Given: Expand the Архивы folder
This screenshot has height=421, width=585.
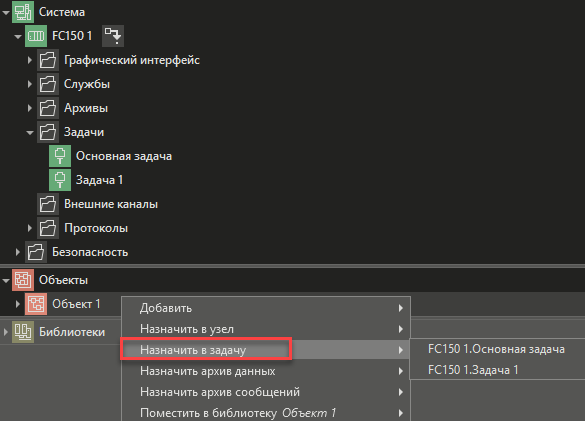Looking at the screenshot, I should pos(30,108).
